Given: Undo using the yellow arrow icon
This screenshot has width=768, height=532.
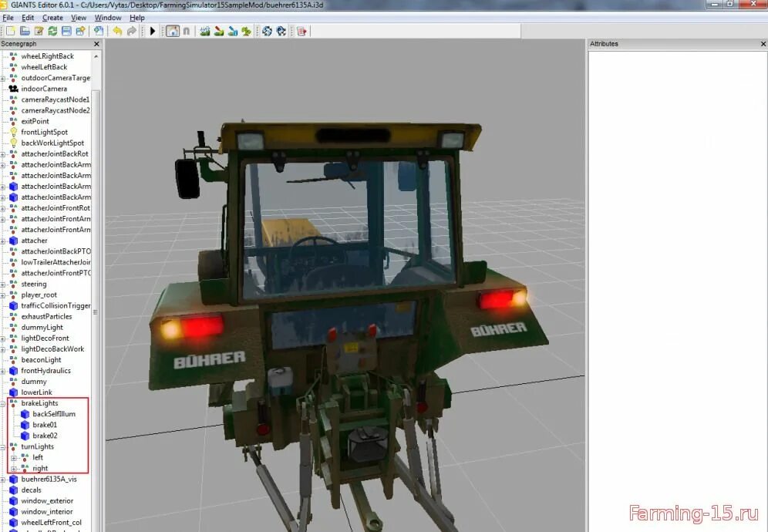Looking at the screenshot, I should tap(117, 32).
